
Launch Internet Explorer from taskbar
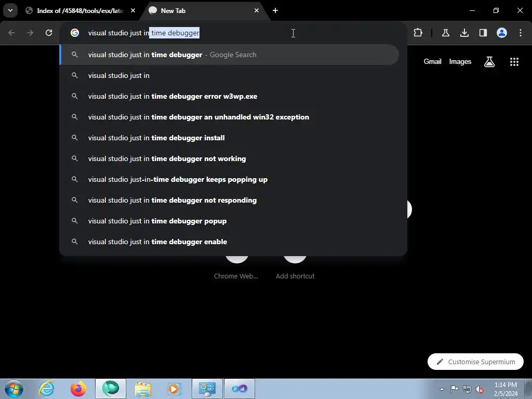coord(46,389)
